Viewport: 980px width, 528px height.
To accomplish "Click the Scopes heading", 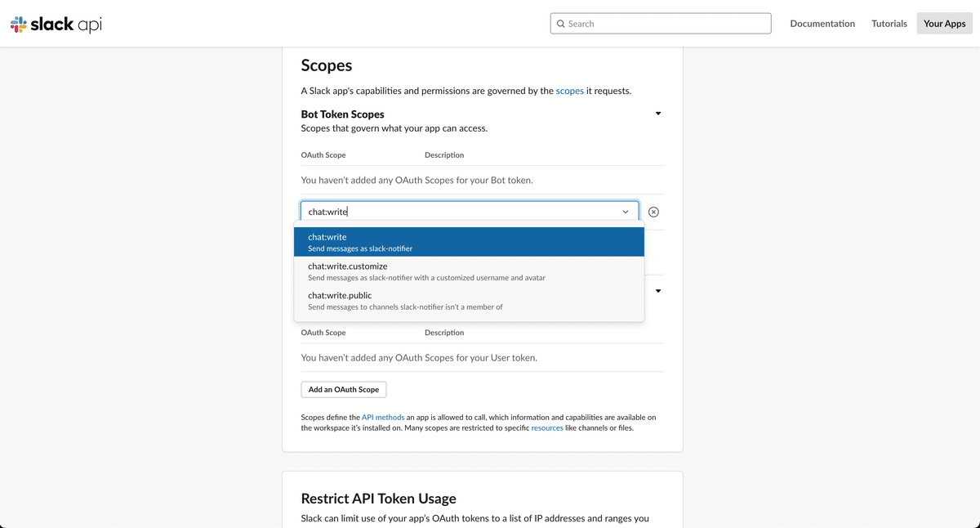I will pos(327,65).
